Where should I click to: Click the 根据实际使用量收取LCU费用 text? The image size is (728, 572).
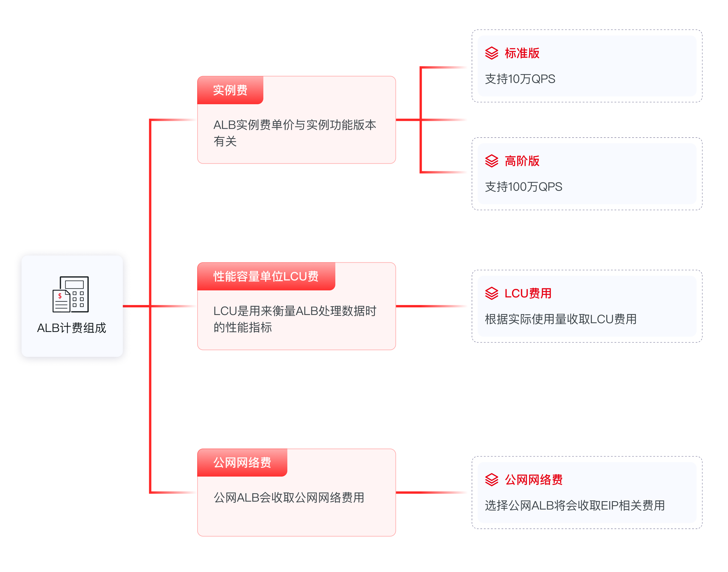(x=561, y=319)
